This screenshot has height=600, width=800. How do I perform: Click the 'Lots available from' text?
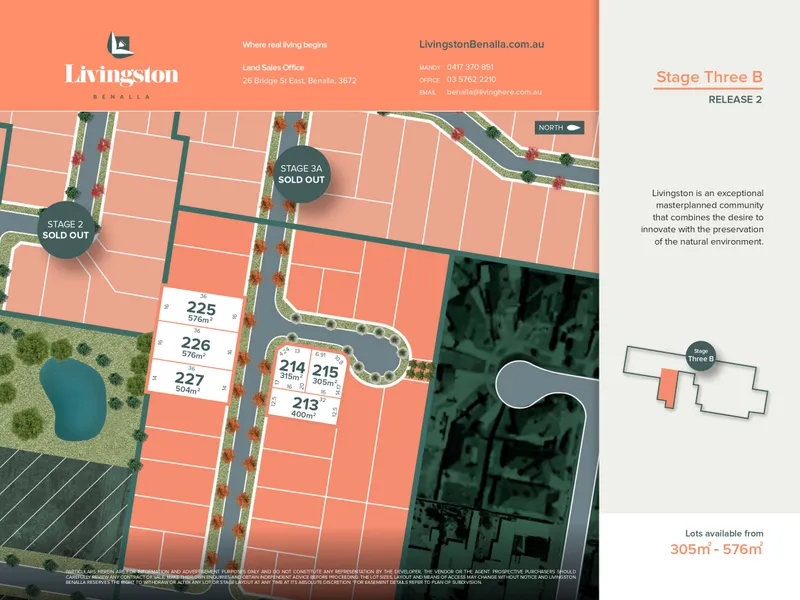point(724,533)
